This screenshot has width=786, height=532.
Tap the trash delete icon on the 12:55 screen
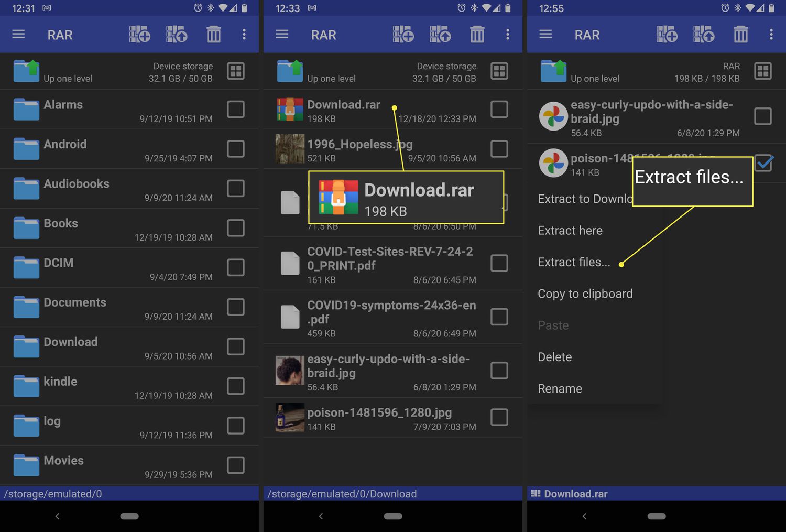[740, 35]
